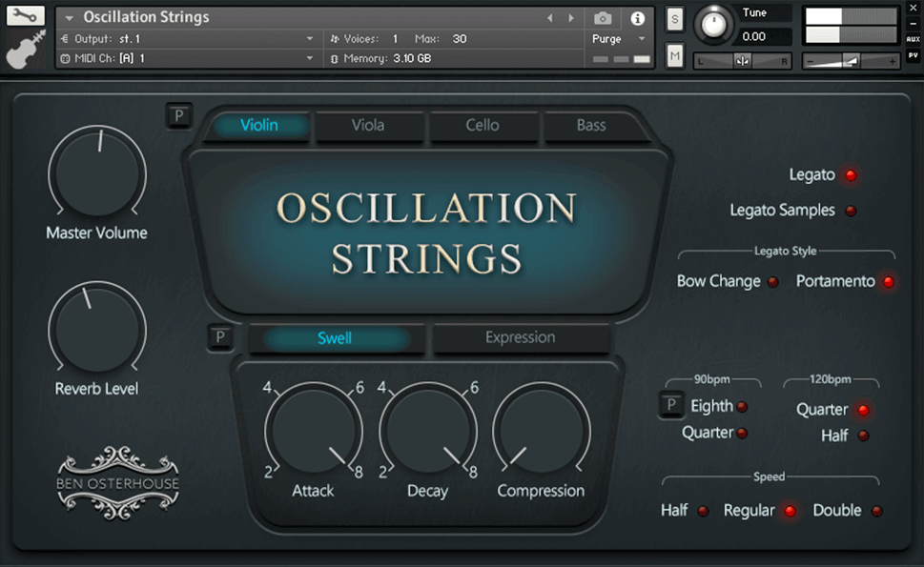Click the Max voices value 30
924x567 pixels.
tap(460, 39)
